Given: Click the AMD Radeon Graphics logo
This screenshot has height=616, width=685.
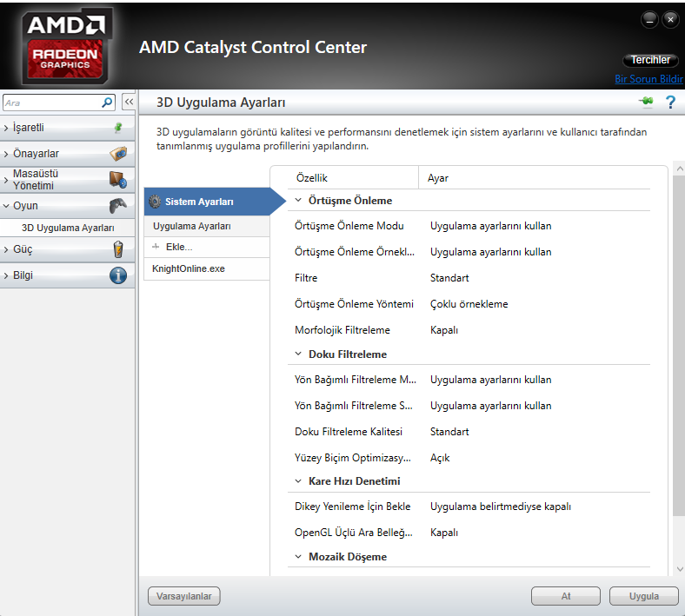Looking at the screenshot, I should 66,45.
